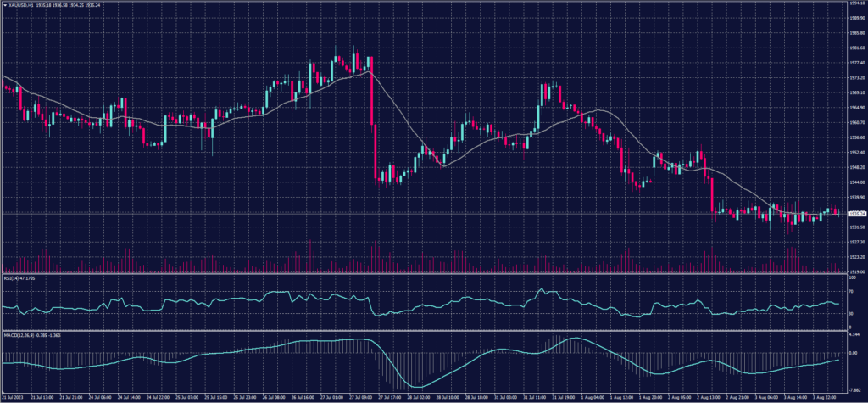
Task: Click the 1994.10 value on price axis
Action: (855, 3)
